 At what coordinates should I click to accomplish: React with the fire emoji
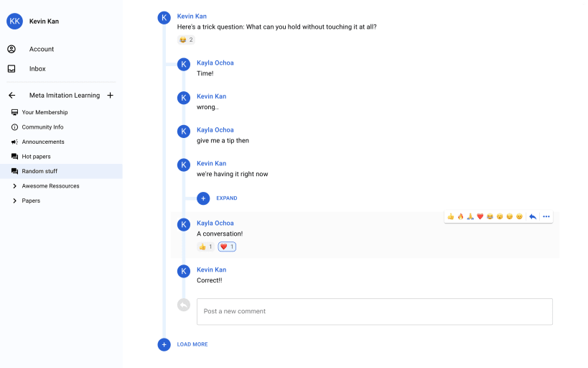tap(460, 216)
